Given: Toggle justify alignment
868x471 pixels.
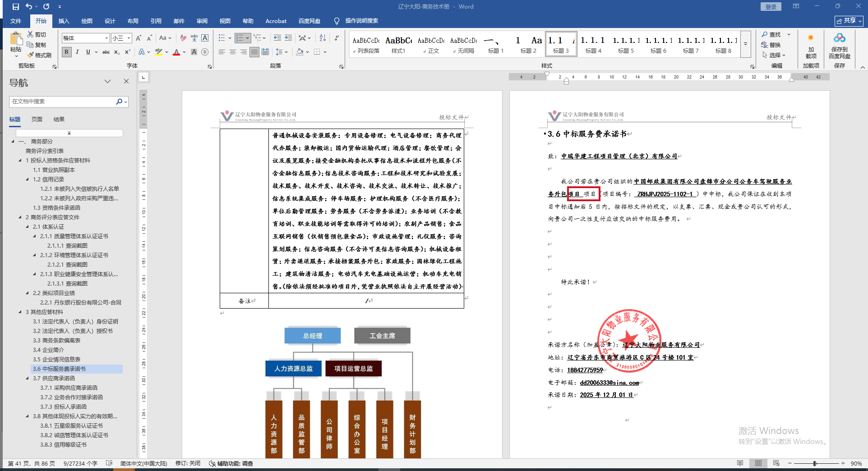Looking at the screenshot, I should tap(254, 52).
